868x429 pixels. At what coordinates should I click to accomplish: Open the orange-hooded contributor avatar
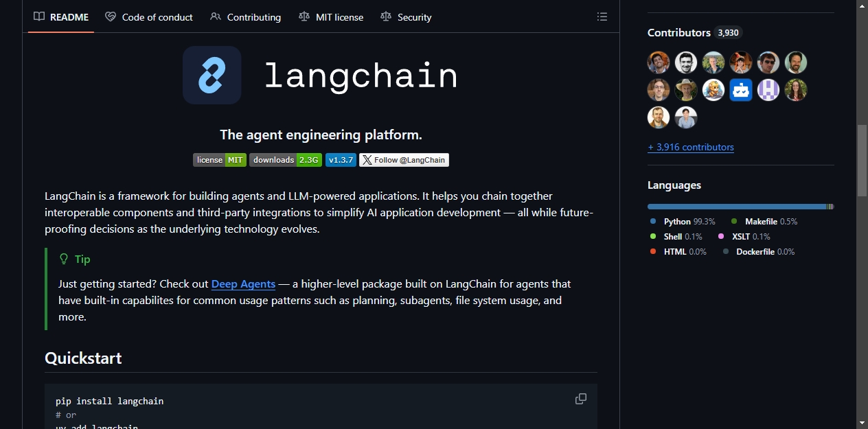[x=741, y=62]
